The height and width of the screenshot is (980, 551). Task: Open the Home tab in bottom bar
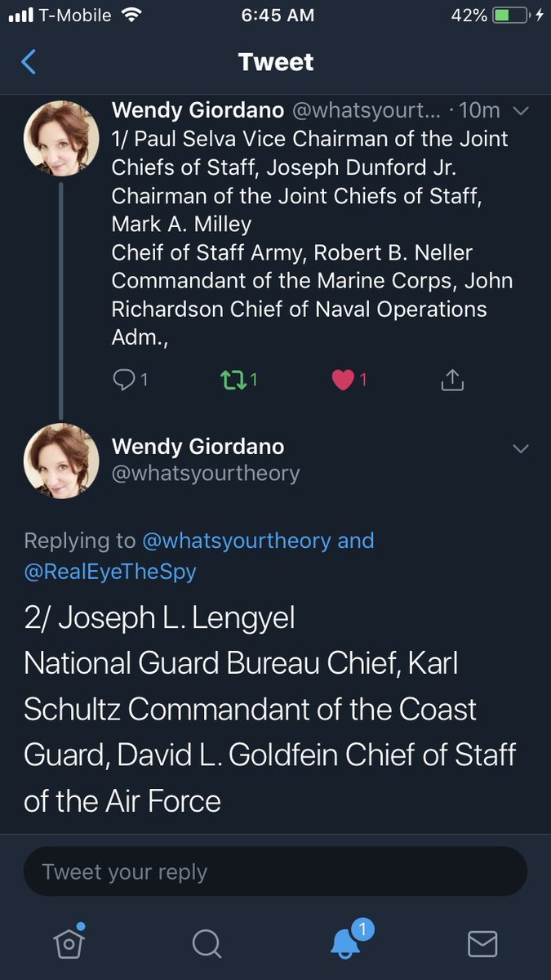coord(69,943)
